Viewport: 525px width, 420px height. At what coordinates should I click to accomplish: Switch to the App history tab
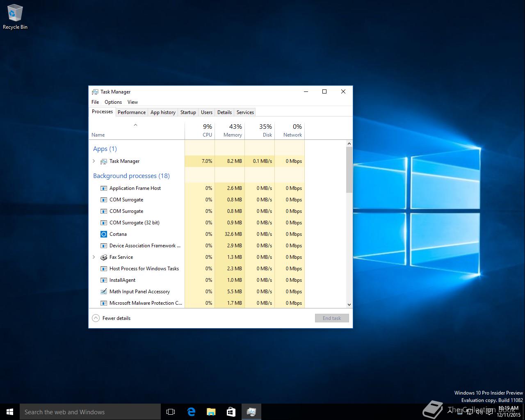[x=163, y=112]
